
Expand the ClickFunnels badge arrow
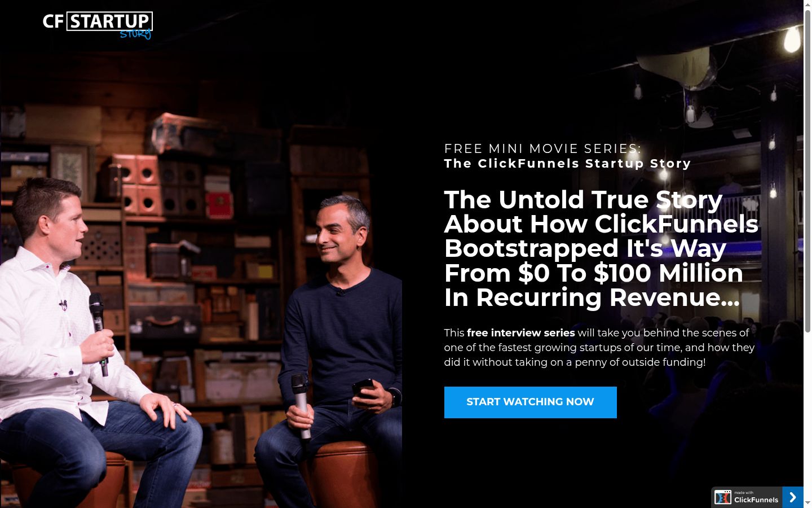[793, 497]
